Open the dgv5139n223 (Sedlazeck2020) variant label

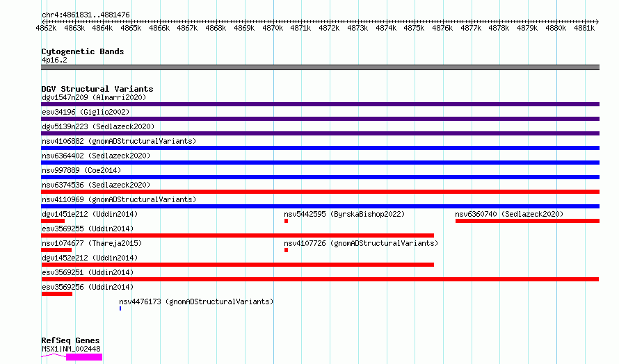tap(98, 126)
